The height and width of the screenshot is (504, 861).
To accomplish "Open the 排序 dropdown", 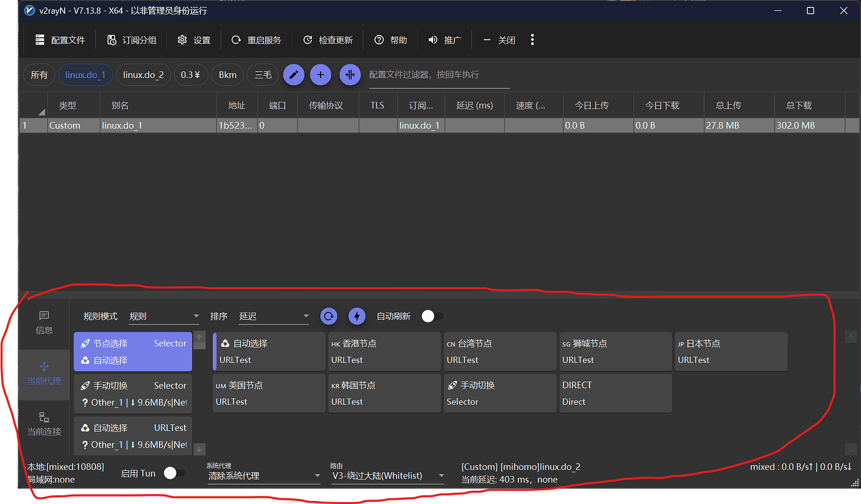I will [275, 316].
